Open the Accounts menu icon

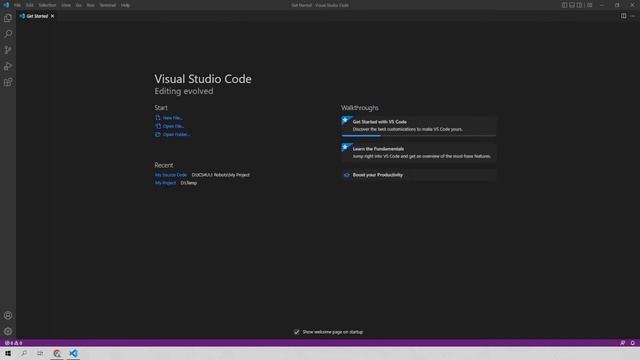click(x=8, y=315)
